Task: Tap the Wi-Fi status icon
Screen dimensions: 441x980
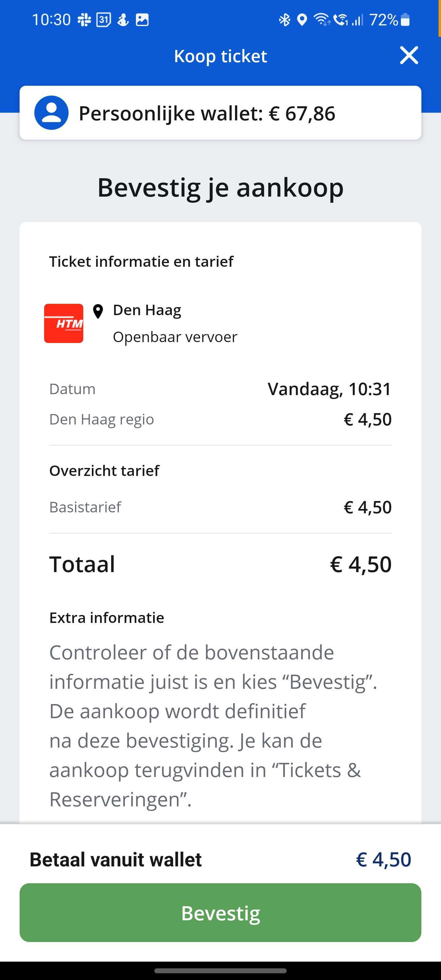Action: (x=322, y=19)
